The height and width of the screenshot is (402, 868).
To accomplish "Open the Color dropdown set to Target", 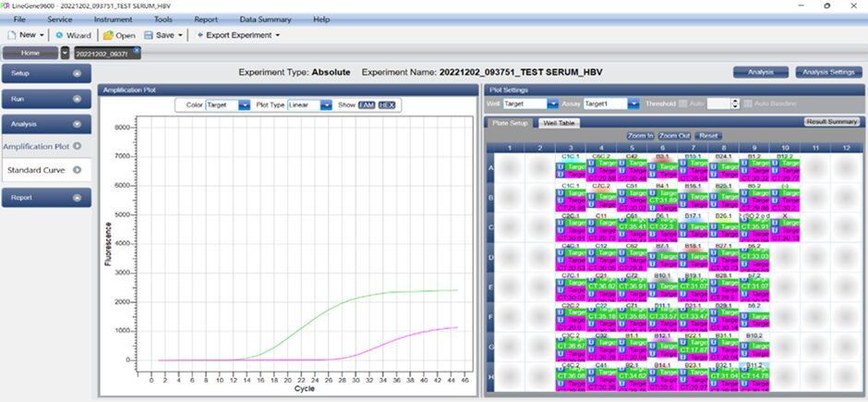I will pos(244,105).
